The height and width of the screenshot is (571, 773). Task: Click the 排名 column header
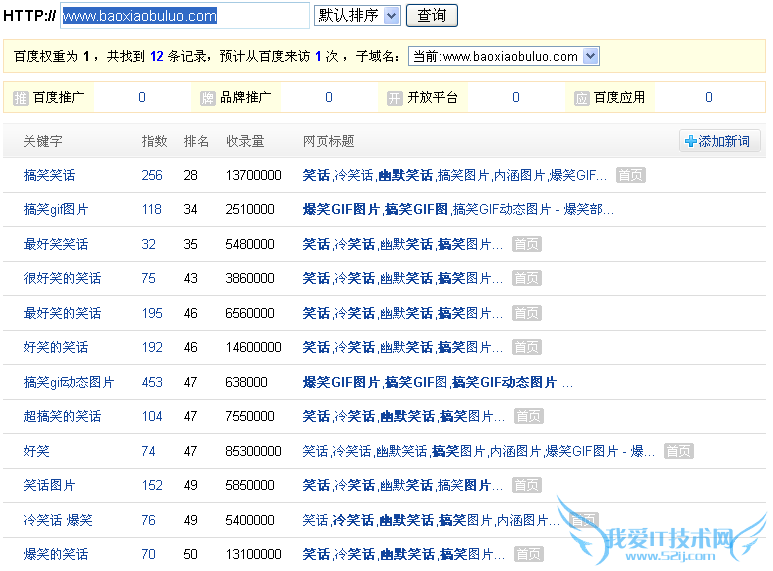click(x=196, y=142)
